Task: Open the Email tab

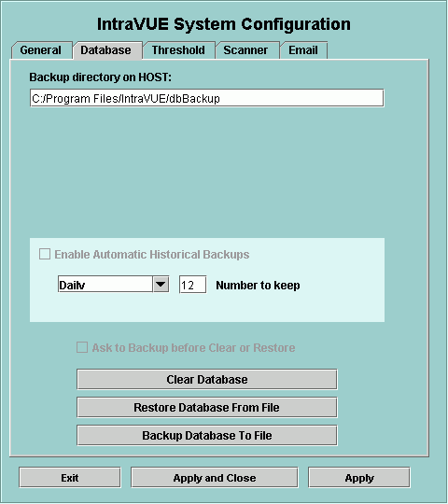Action: [x=303, y=50]
